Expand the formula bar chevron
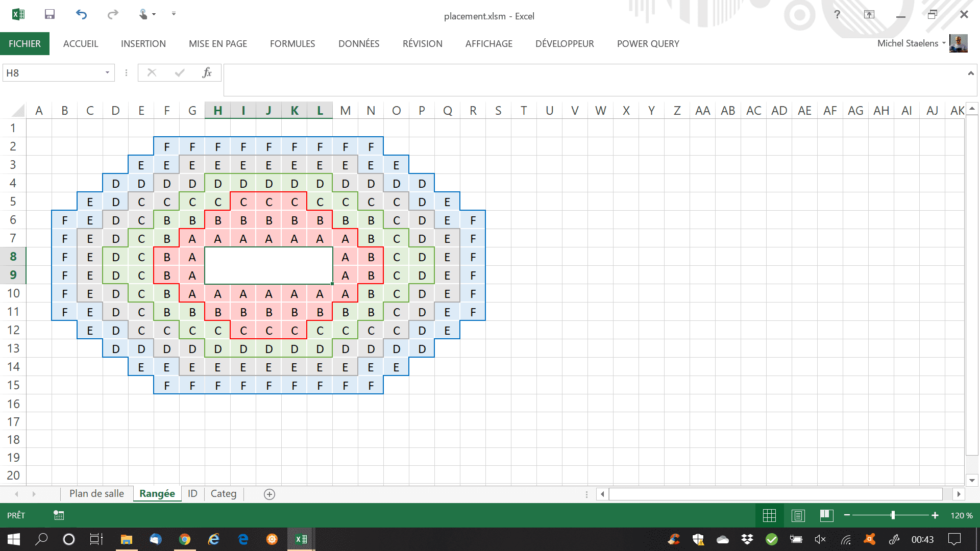 [x=970, y=73]
